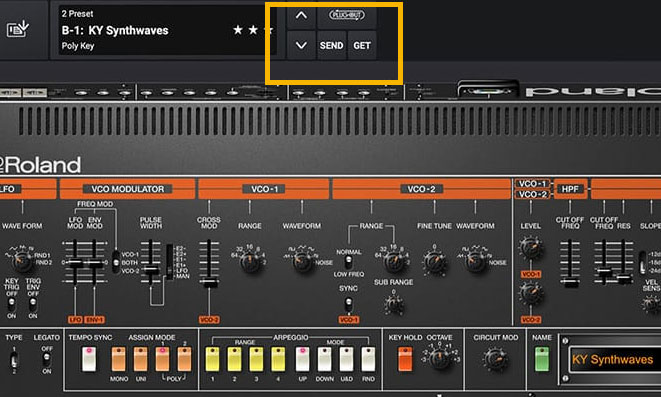Select POLY 1 assign mode button

(x=163, y=359)
